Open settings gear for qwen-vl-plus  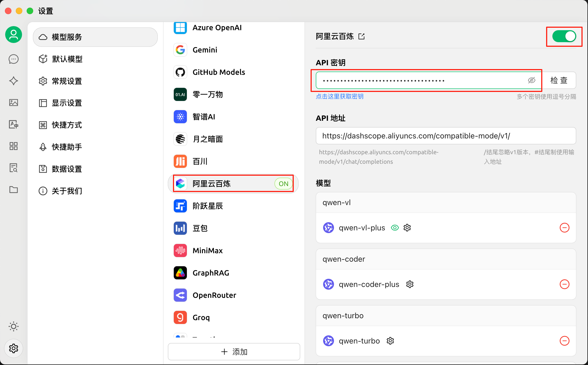click(x=407, y=228)
